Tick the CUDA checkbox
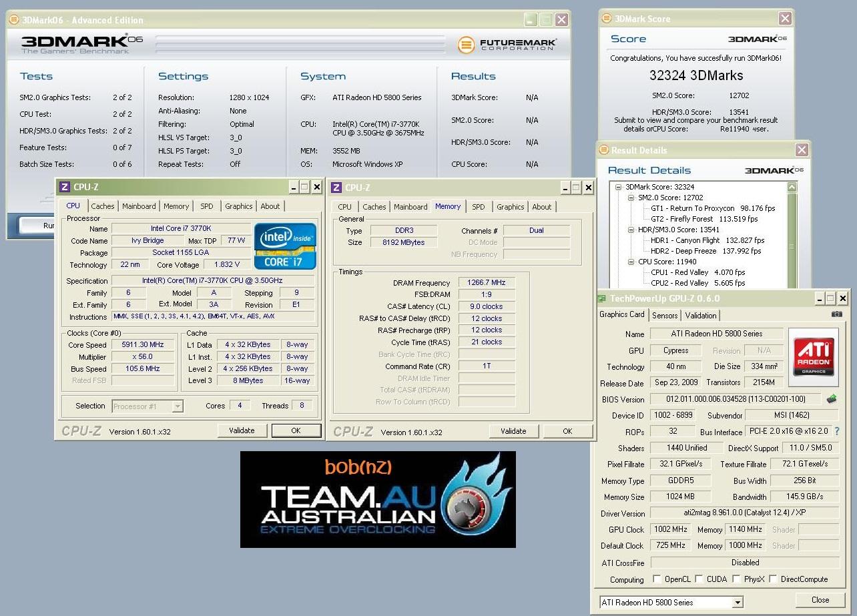This screenshot has height=616, width=857. tap(699, 579)
